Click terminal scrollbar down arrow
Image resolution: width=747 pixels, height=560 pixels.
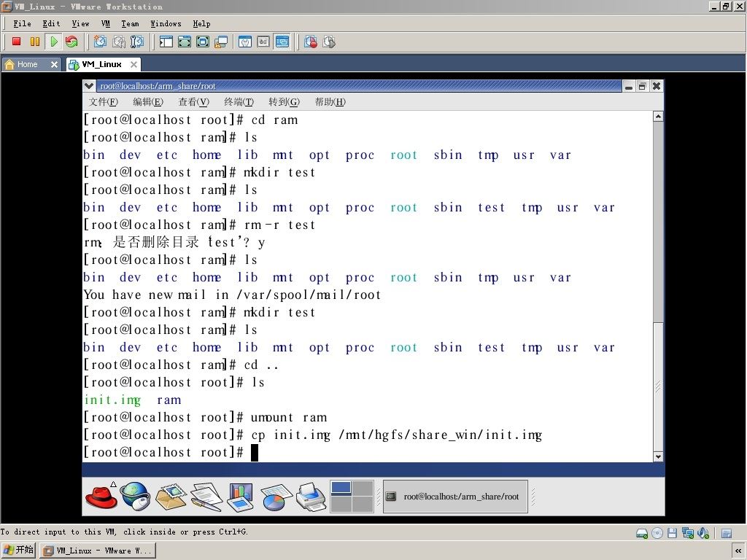[658, 456]
